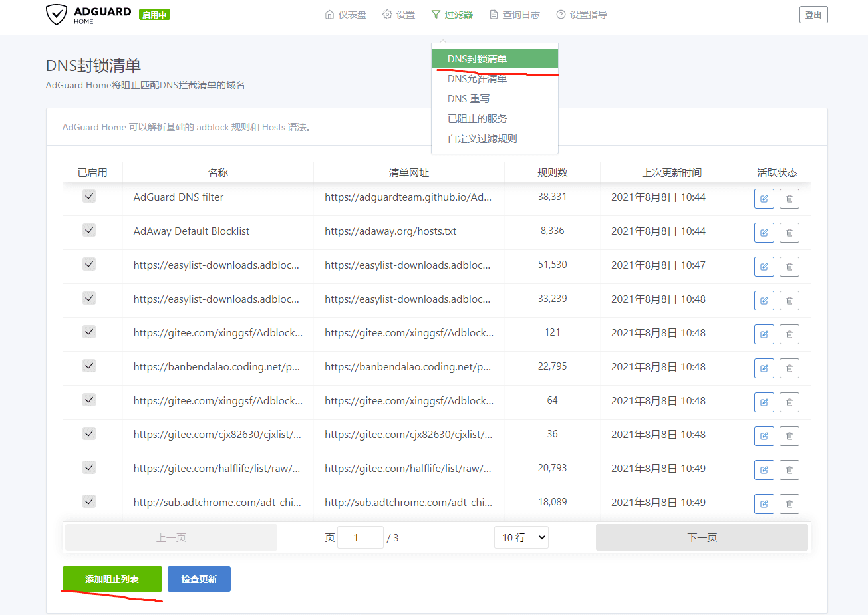Screen dimensions: 868x615
Task: Open the 过滤器 dropdown in navigation
Action: point(452,15)
